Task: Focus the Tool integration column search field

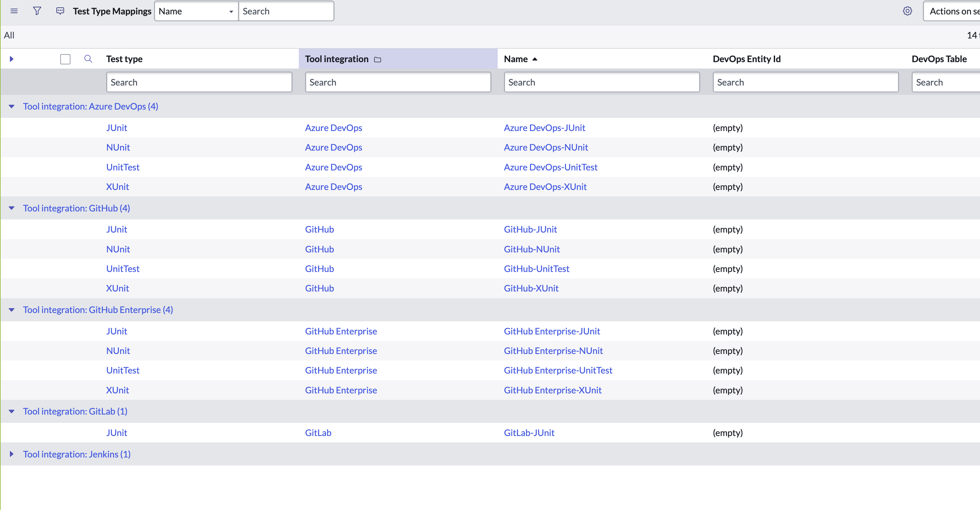Action: (398, 82)
